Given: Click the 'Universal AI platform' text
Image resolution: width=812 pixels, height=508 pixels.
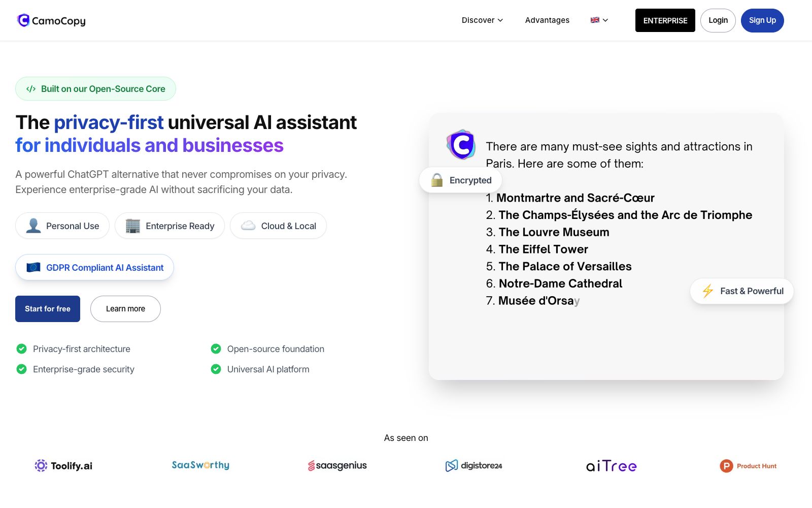Looking at the screenshot, I should coord(268,369).
